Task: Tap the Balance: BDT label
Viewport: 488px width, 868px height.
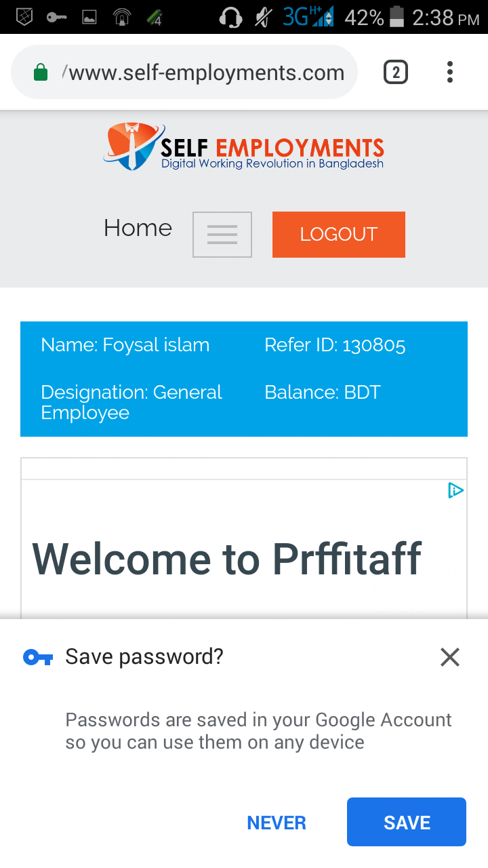Action: [323, 393]
